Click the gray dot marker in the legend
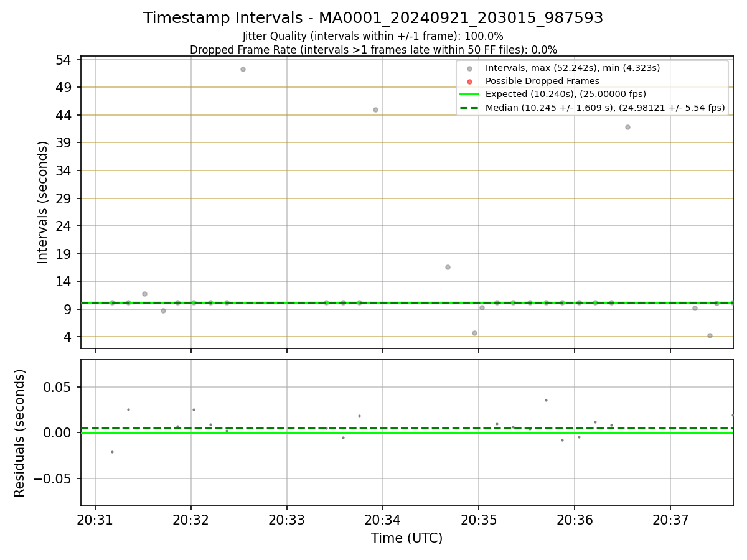This screenshot has width=747, height=560. [x=470, y=68]
